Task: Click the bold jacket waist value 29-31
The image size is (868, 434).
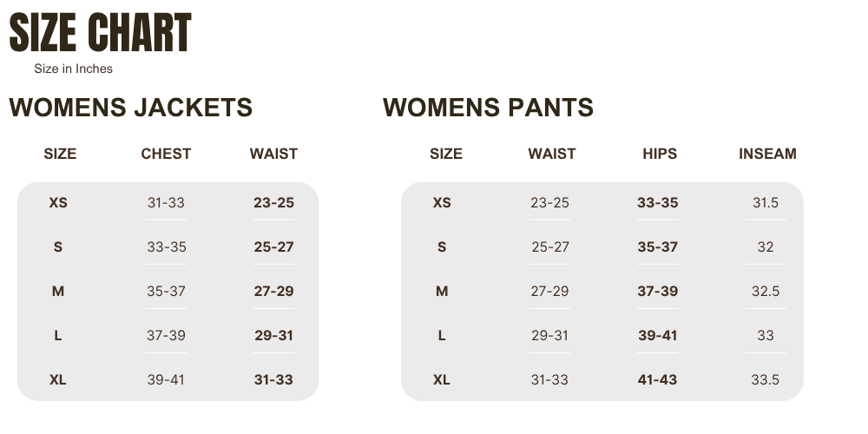Action: 273,336
